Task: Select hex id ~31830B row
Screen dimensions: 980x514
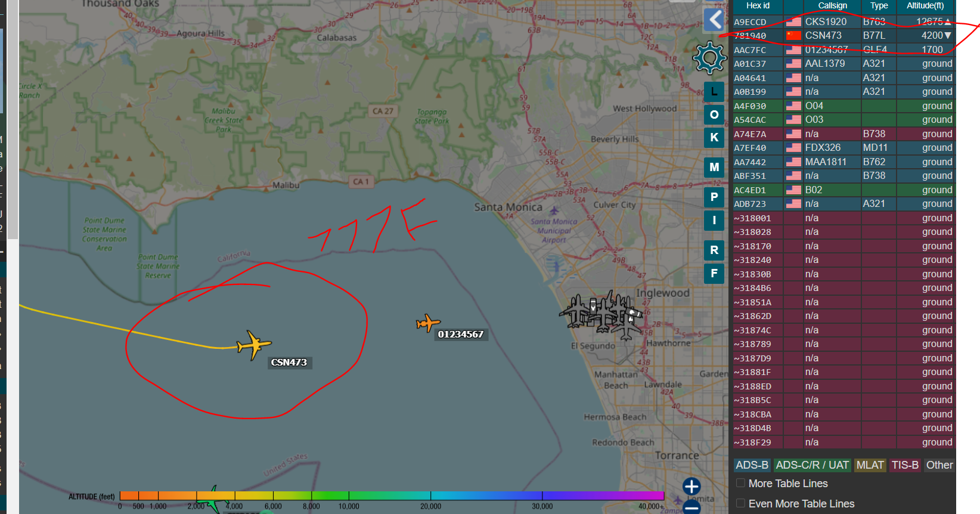Action: click(x=843, y=274)
